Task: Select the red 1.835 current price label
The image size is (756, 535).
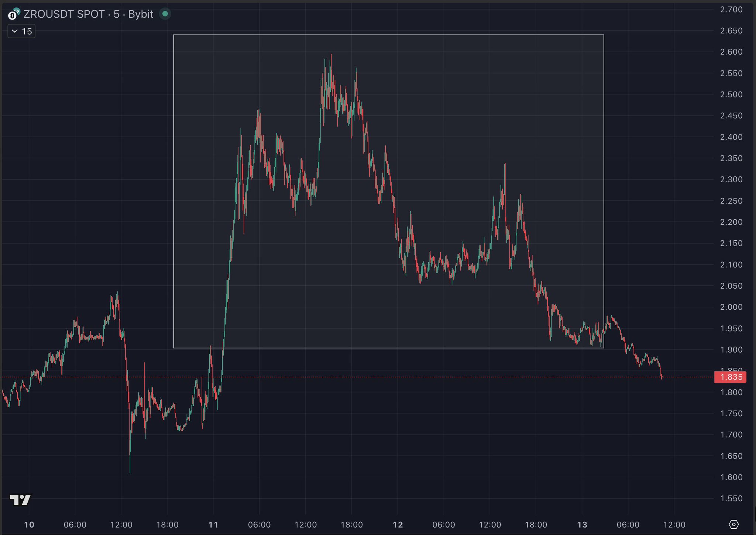Action: 731,377
